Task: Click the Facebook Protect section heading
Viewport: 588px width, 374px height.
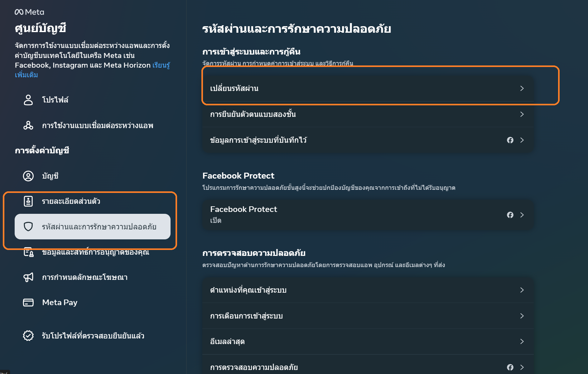Action: 238,176
